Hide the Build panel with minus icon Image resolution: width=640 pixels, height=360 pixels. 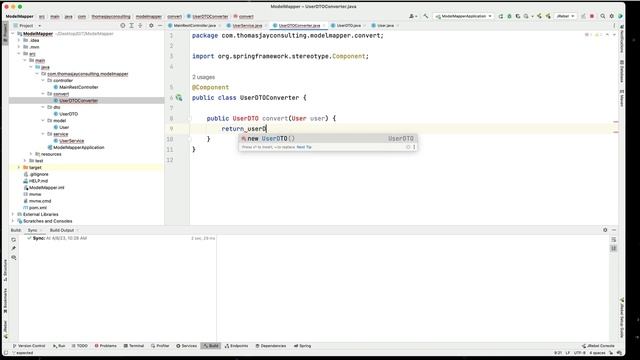click(x=614, y=230)
